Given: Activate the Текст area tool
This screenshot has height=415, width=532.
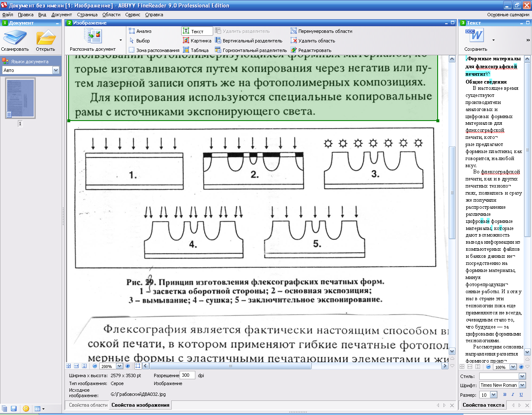Looking at the screenshot, I should tap(197, 31).
